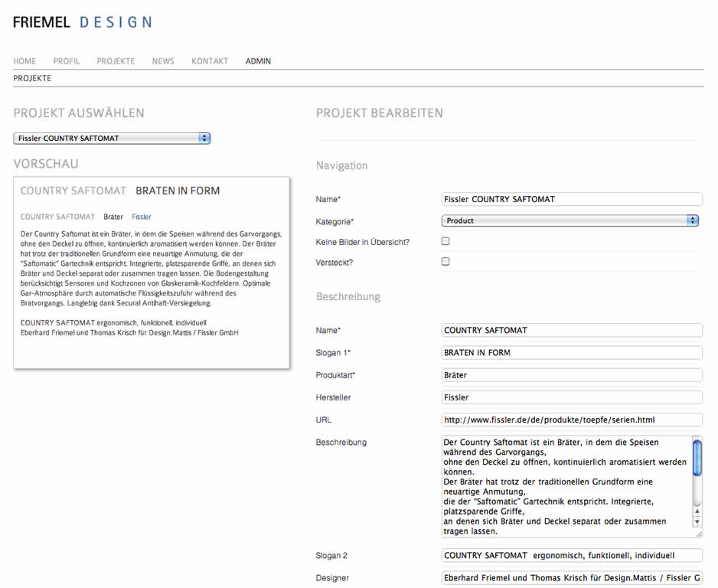Click the Hersteller label
The image size is (718, 588).
334,397
